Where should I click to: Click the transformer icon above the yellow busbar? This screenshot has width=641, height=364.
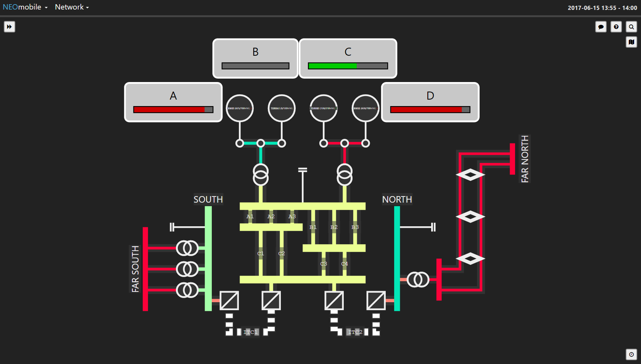click(261, 176)
